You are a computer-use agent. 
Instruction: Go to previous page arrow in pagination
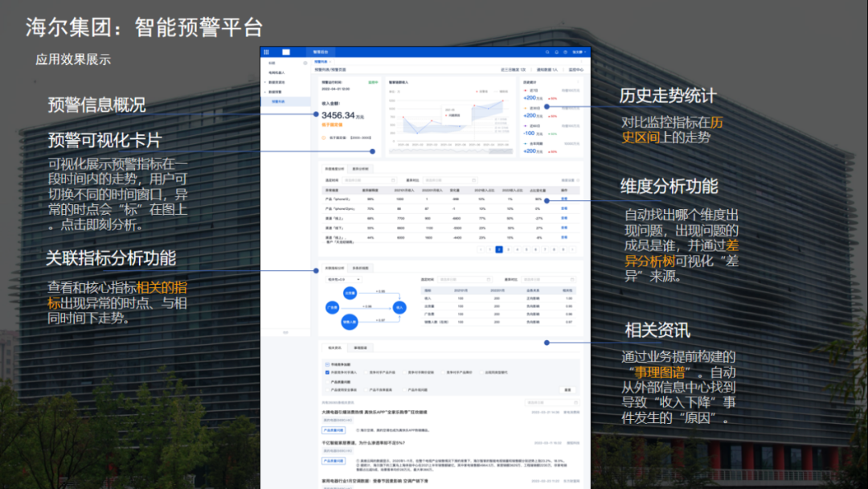pyautogui.click(x=481, y=250)
